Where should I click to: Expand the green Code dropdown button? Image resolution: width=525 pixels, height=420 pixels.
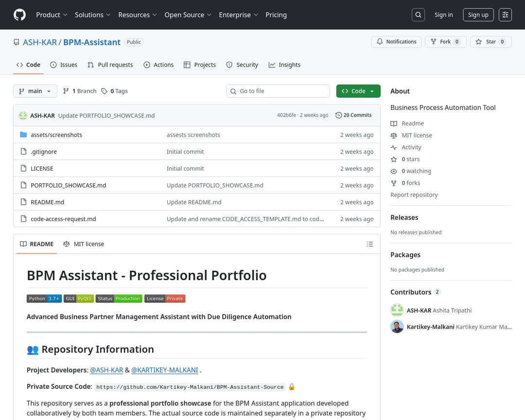(x=358, y=91)
